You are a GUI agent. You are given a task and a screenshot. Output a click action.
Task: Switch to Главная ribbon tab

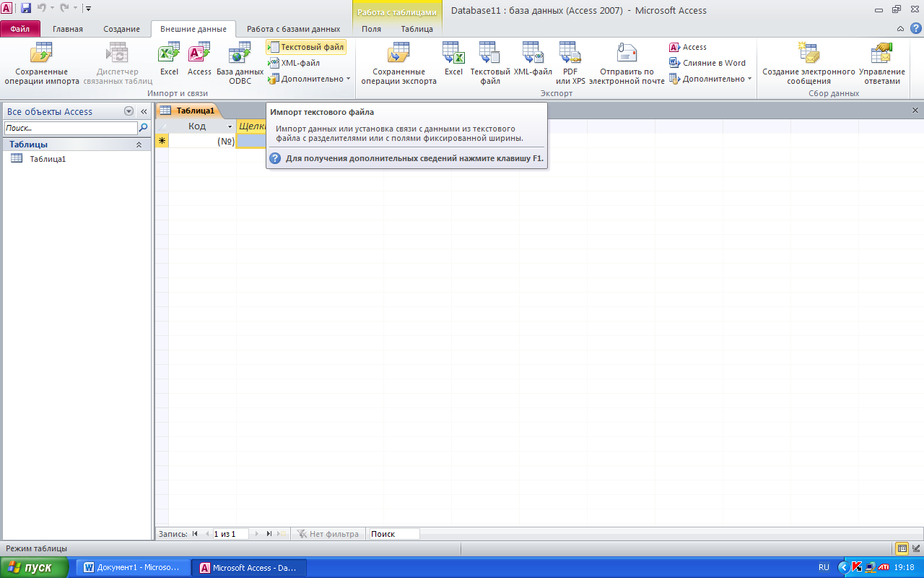point(68,29)
